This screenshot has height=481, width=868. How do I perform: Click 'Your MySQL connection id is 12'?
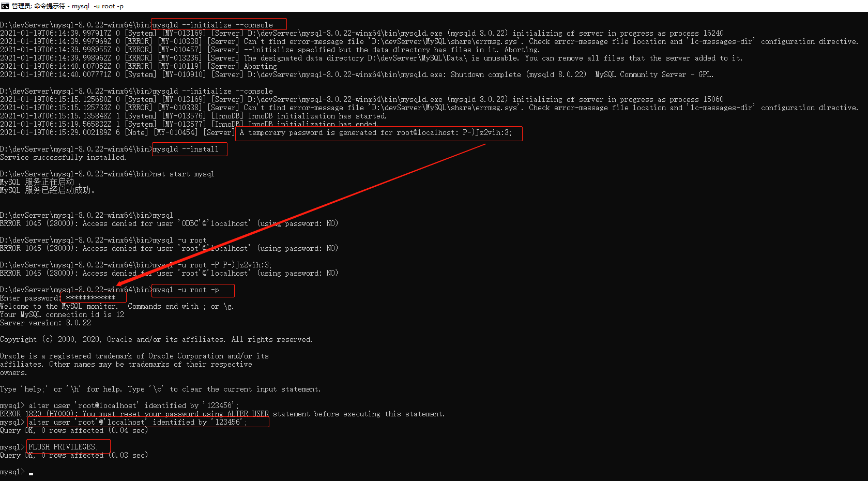(x=62, y=314)
